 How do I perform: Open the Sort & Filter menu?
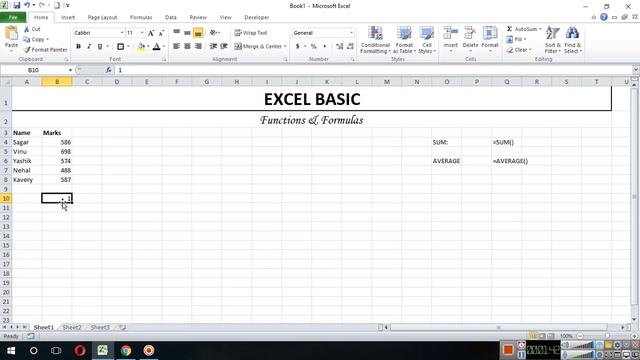[553, 40]
